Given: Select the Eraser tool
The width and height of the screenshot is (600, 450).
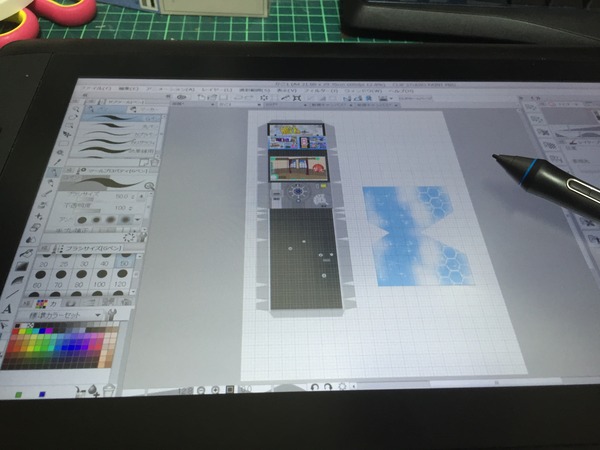Looking at the screenshot, I should 35,227.
